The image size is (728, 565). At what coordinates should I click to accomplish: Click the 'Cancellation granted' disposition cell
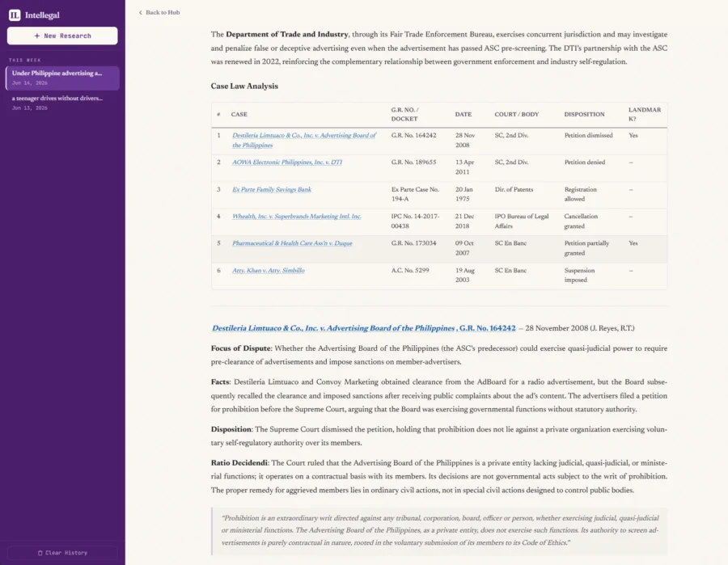(581, 221)
